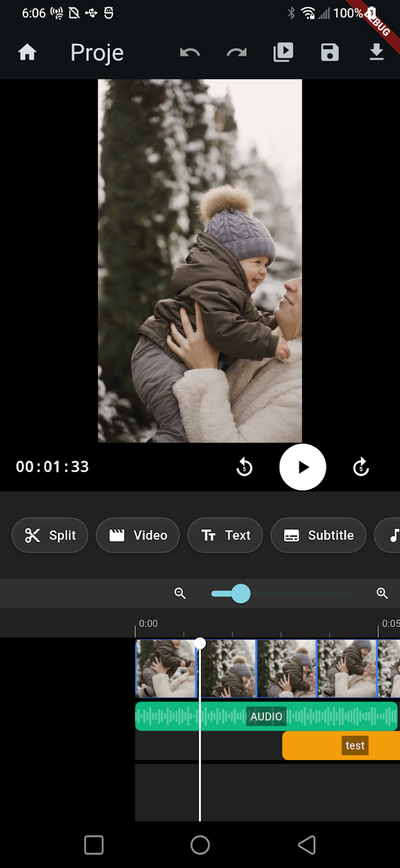Add a Subtitle track
The height and width of the screenshot is (868, 400).
point(318,535)
